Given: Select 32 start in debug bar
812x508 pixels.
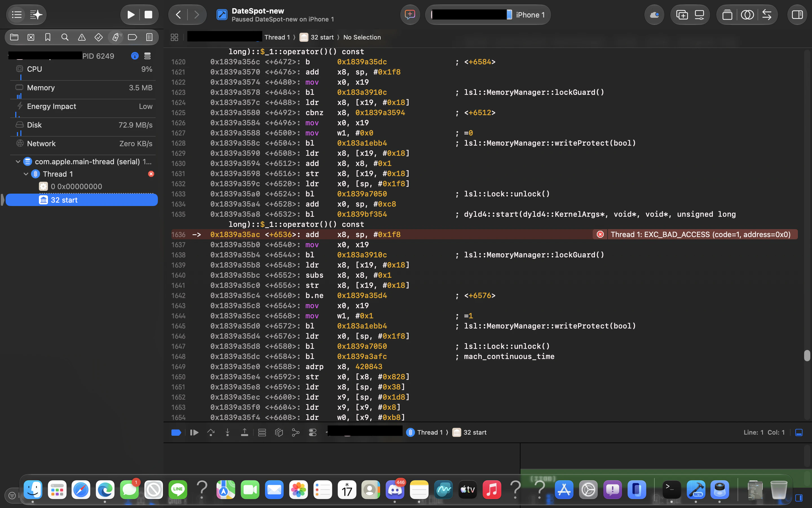Looking at the screenshot, I should (469, 432).
